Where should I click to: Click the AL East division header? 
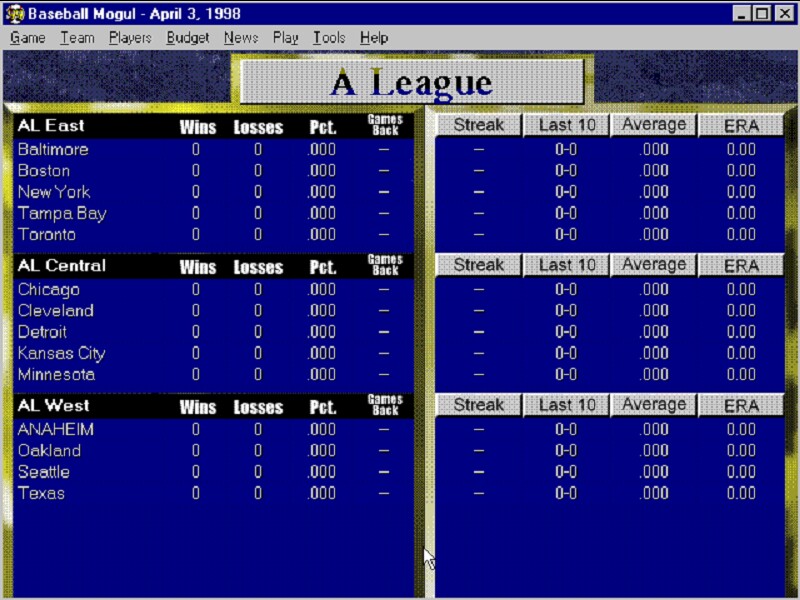[51, 126]
